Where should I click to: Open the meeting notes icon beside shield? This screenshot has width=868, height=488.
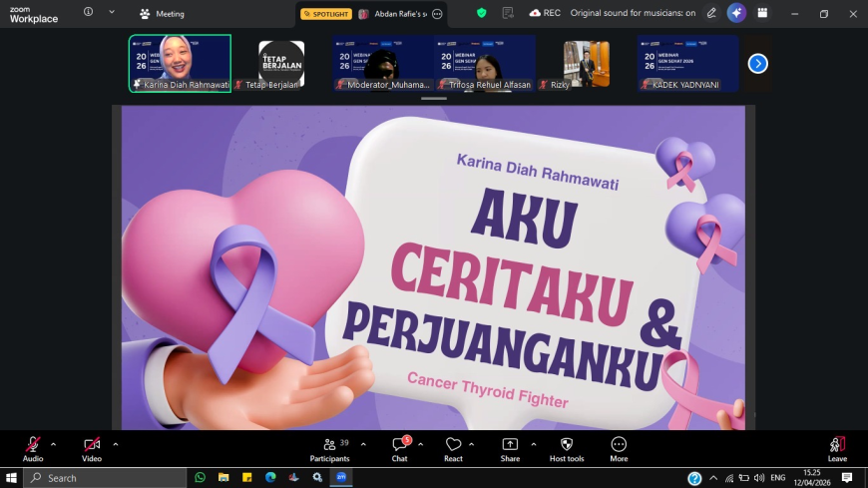pos(508,13)
